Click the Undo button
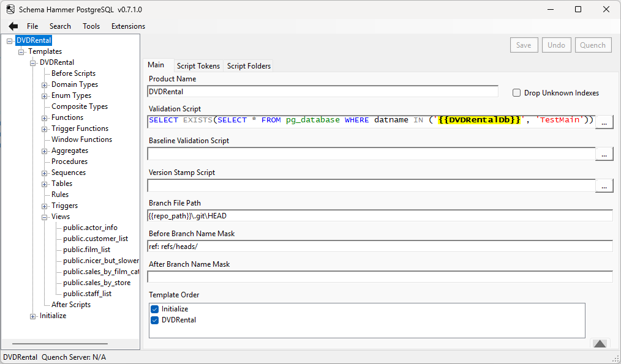This screenshot has width=621, height=364. point(556,44)
